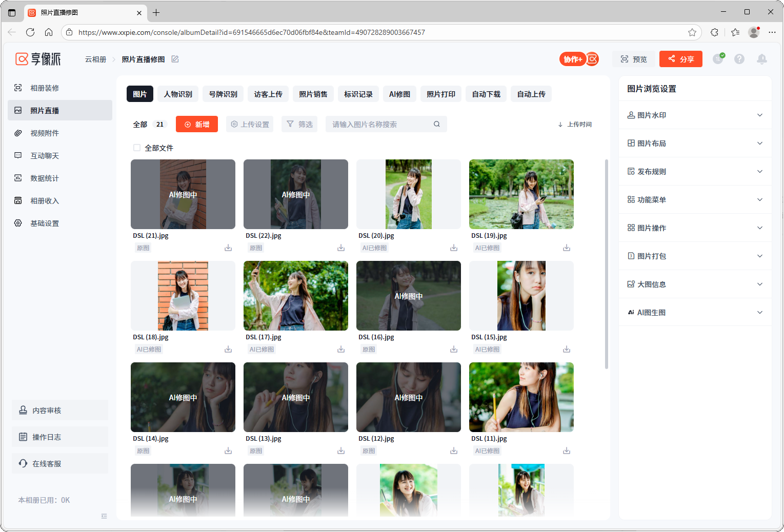Switch to the 人物识别 tab

point(178,94)
